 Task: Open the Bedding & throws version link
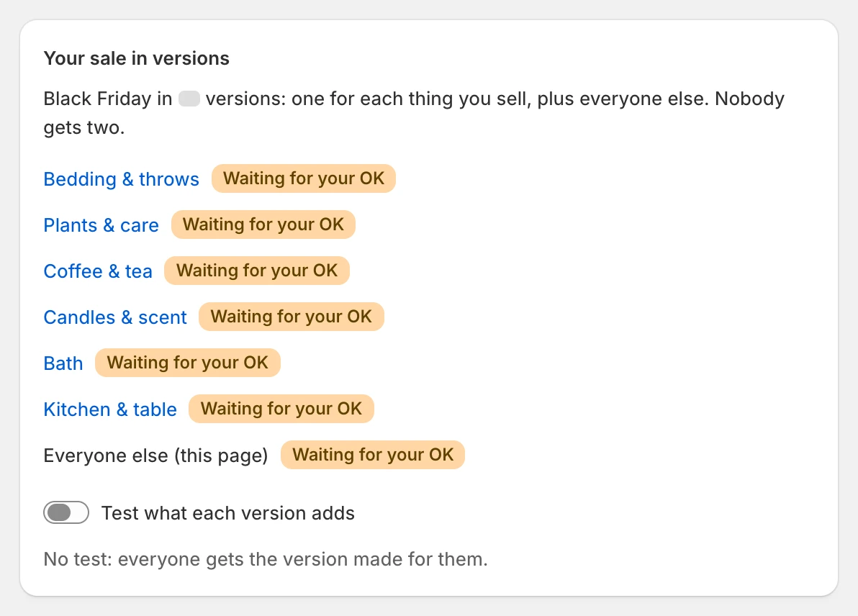pyautogui.click(x=121, y=179)
